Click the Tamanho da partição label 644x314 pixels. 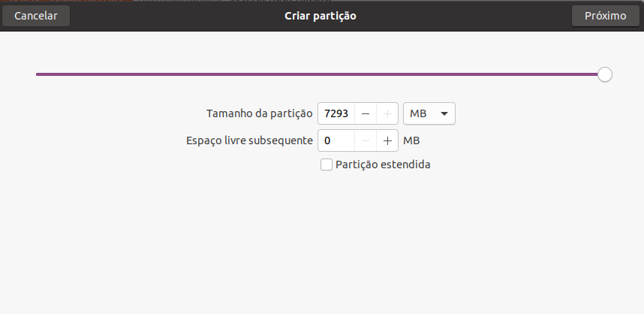[259, 113]
